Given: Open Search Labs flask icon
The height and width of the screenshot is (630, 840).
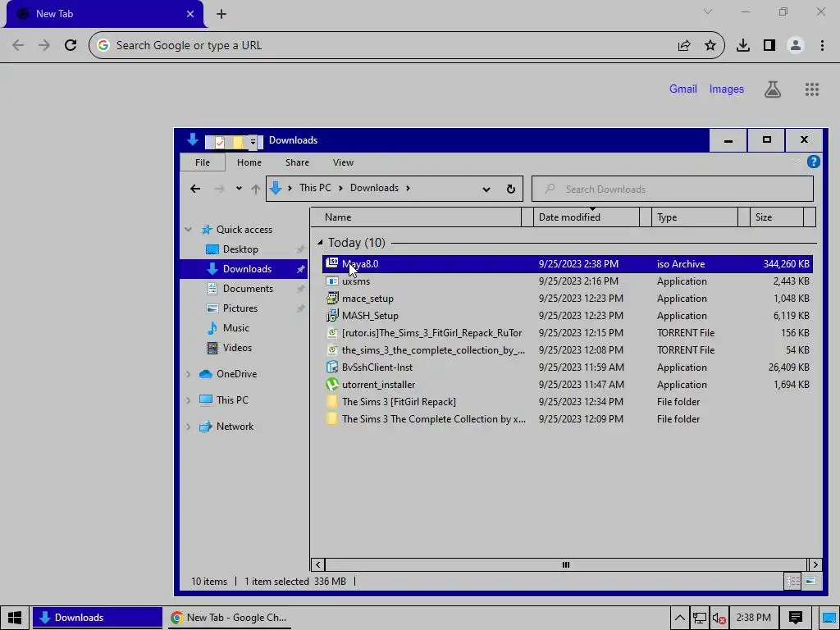Looking at the screenshot, I should 773,89.
